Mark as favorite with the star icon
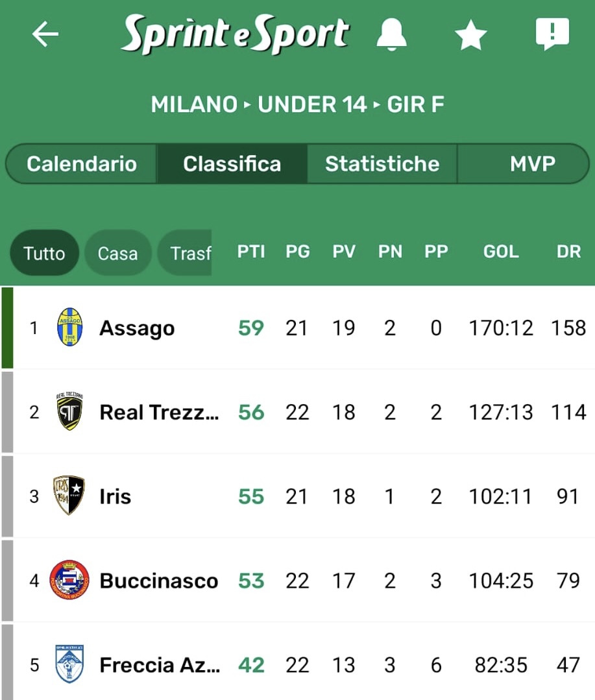This screenshot has height=700, width=595. [470, 34]
